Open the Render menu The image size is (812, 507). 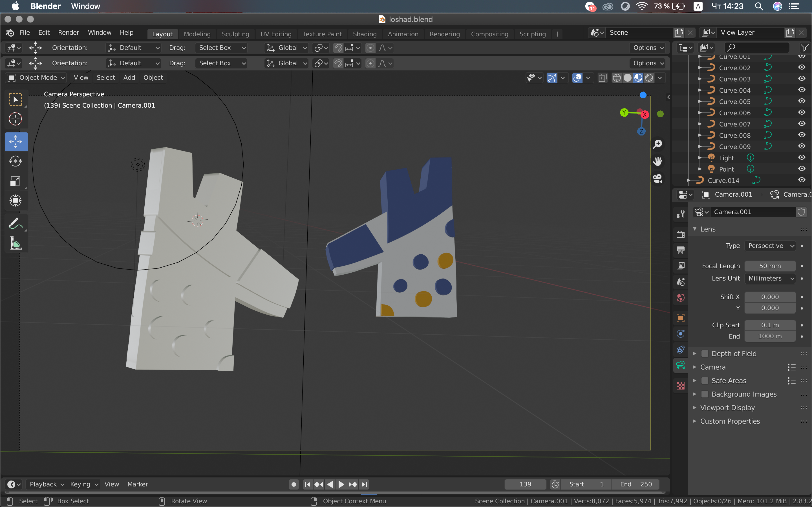[68, 32]
